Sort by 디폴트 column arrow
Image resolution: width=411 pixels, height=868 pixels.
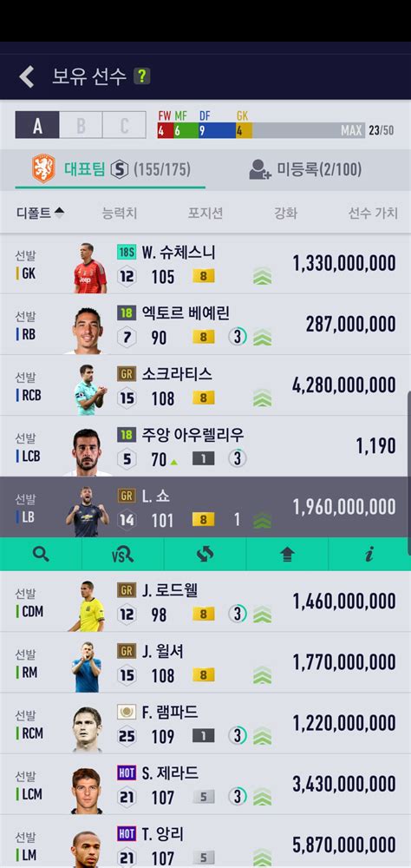(59, 213)
